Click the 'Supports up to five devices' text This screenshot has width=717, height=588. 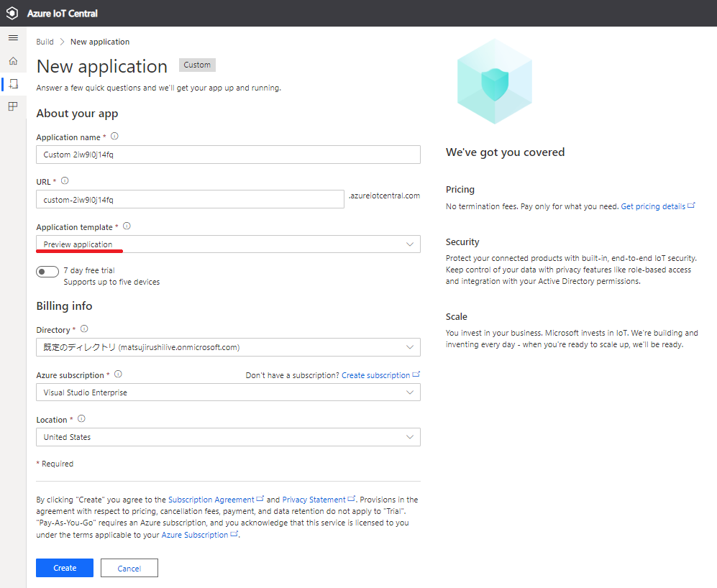click(x=111, y=282)
